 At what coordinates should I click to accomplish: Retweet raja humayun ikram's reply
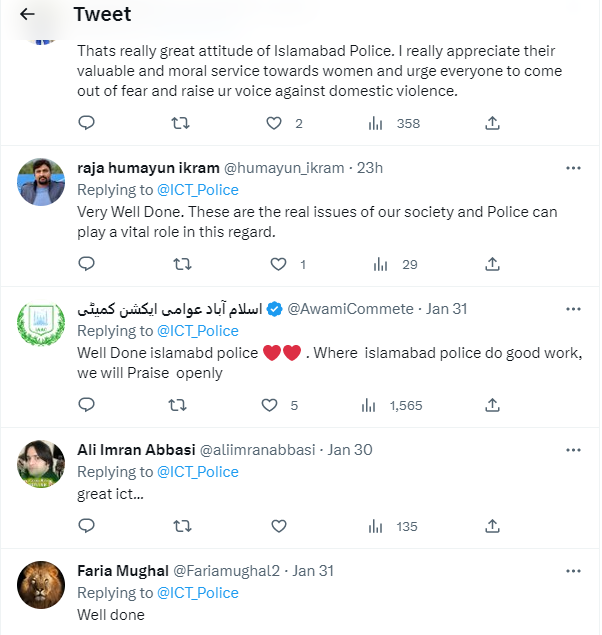(x=182, y=264)
